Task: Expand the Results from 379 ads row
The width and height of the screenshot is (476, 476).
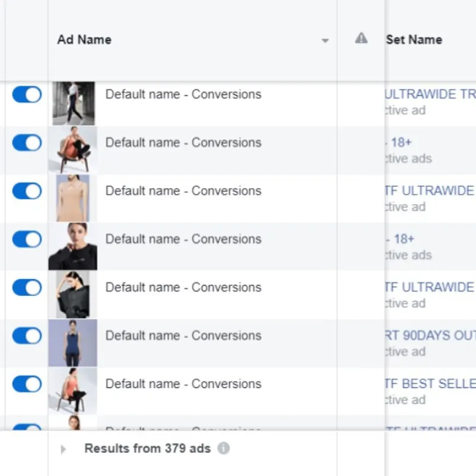Action: pyautogui.click(x=63, y=449)
